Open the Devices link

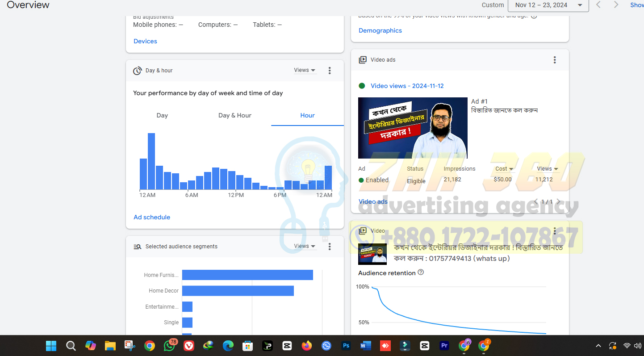coord(145,41)
